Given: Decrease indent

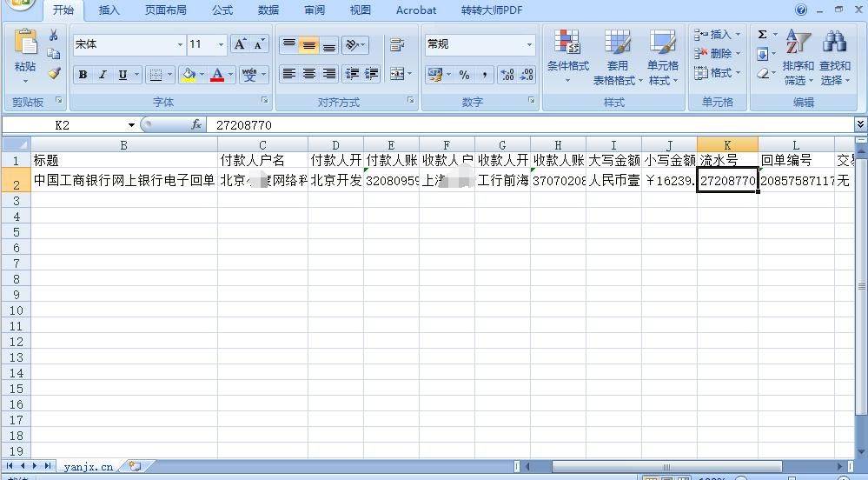Looking at the screenshot, I should point(352,74).
